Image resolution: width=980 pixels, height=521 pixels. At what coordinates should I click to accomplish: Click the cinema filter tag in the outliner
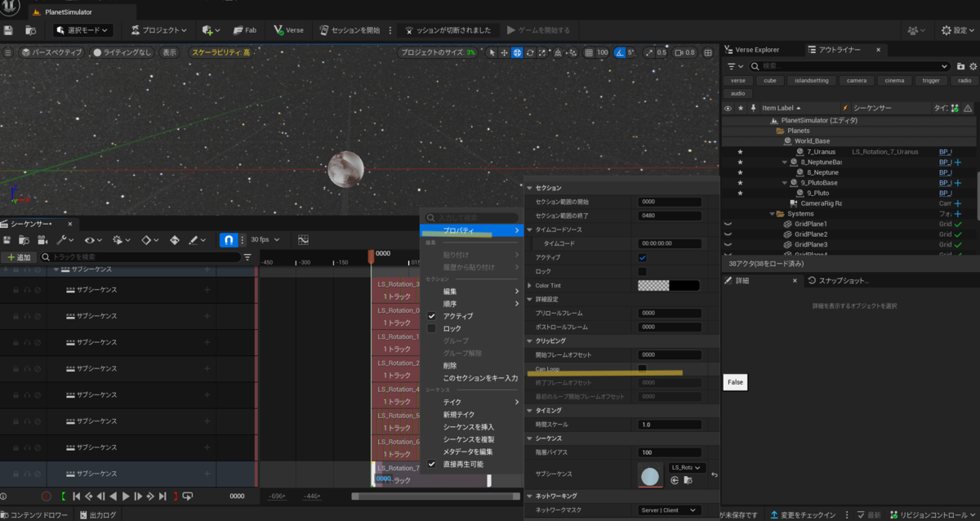(896, 81)
